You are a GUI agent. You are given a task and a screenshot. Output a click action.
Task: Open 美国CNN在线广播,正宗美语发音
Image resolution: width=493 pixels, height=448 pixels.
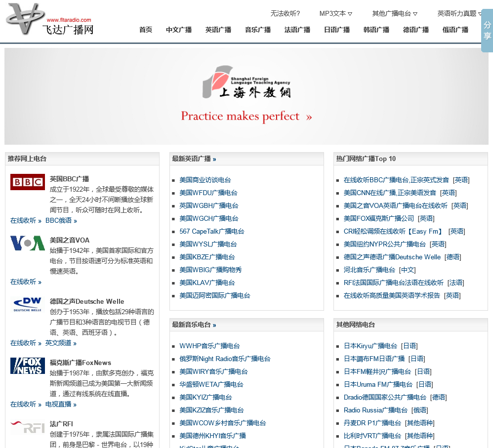[390, 193]
